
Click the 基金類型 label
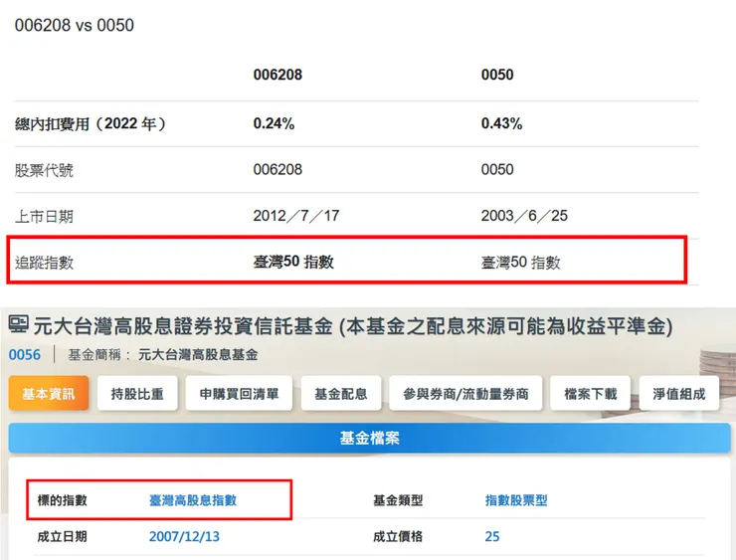click(x=398, y=500)
